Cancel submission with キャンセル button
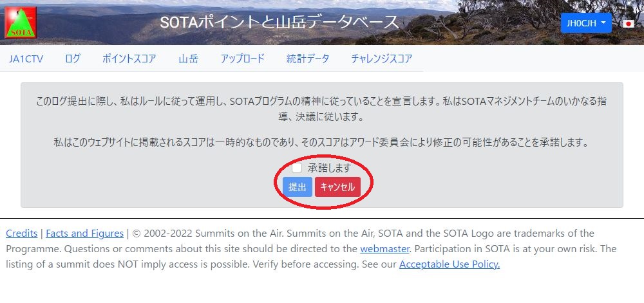 [x=337, y=187]
